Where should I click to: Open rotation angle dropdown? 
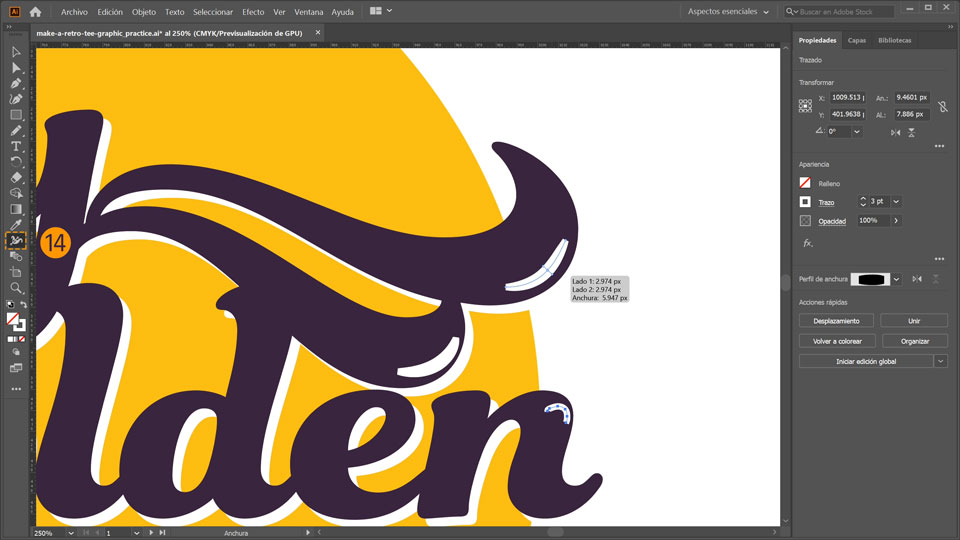click(857, 132)
